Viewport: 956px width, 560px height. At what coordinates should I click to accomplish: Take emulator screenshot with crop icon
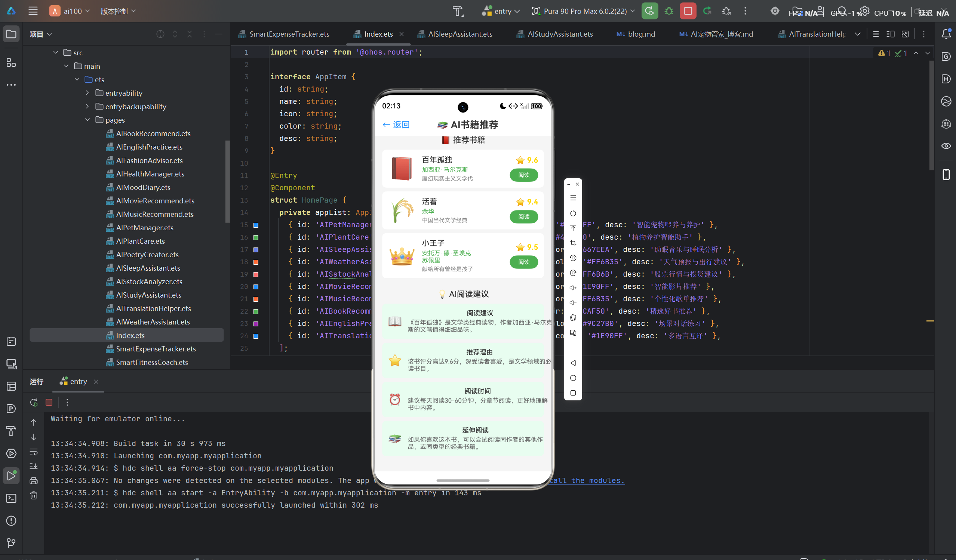pyautogui.click(x=573, y=243)
